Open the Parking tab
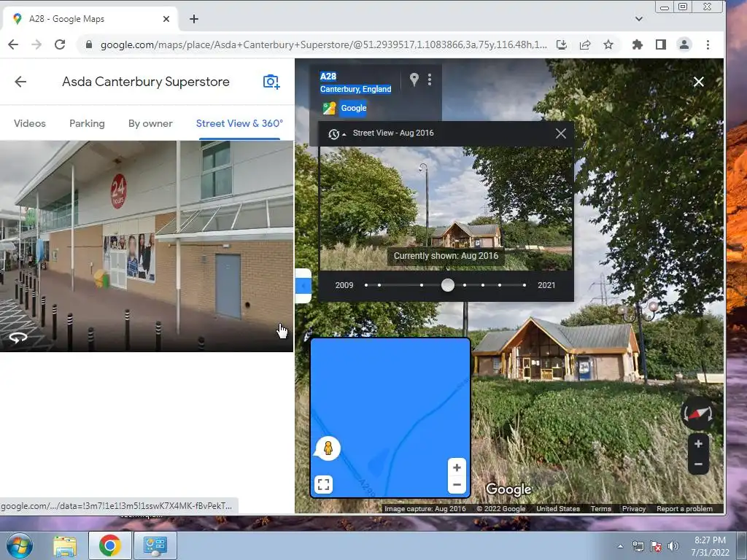The image size is (747, 560). coord(87,123)
